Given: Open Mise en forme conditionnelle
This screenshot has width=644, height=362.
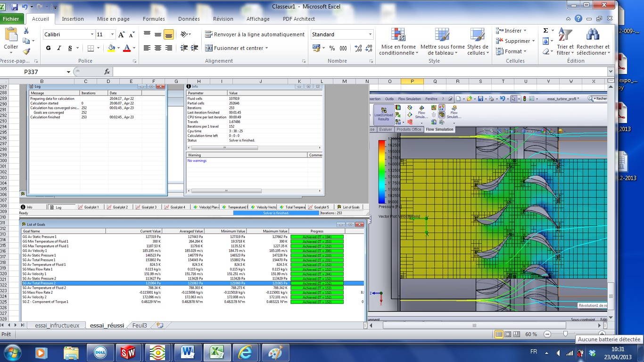Looking at the screenshot, I should pos(398,42).
